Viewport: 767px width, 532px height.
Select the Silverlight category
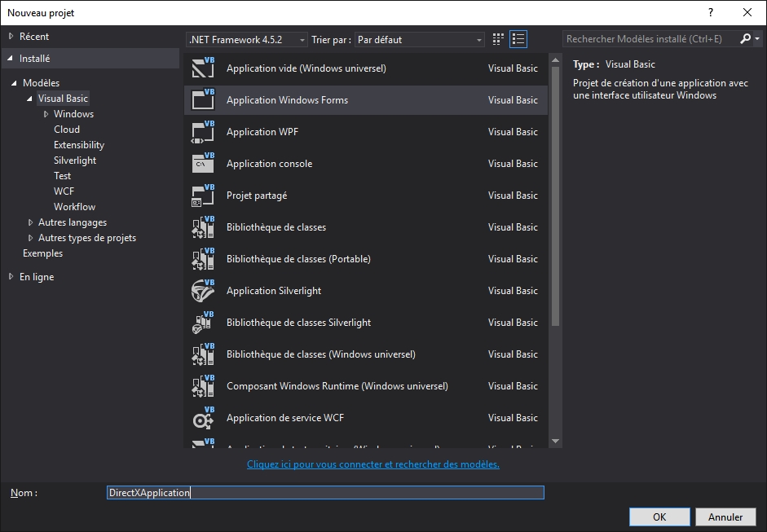tap(75, 160)
